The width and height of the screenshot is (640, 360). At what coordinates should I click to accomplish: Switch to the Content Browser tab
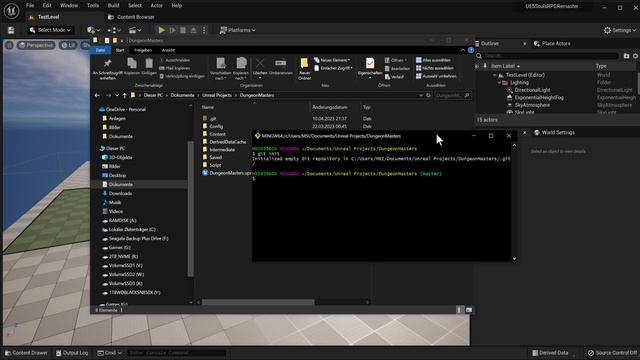tap(131, 17)
